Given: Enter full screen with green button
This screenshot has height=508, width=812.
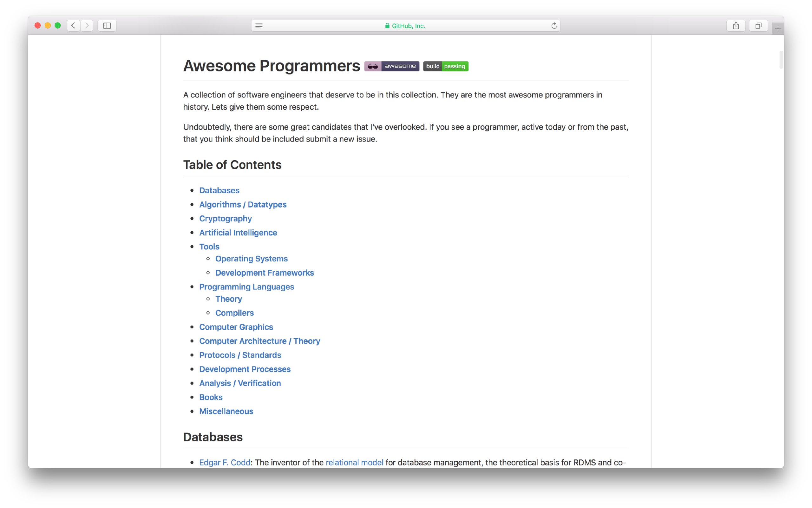Looking at the screenshot, I should tap(58, 25).
